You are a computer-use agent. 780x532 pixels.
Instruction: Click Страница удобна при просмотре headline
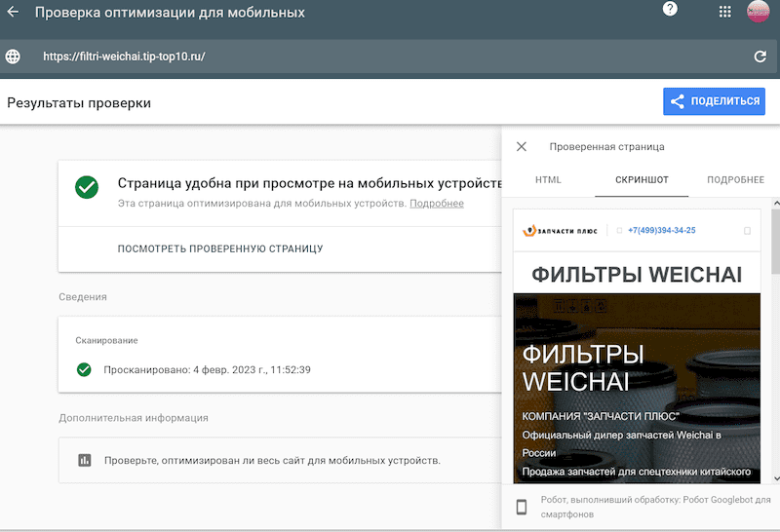pyautogui.click(x=309, y=183)
